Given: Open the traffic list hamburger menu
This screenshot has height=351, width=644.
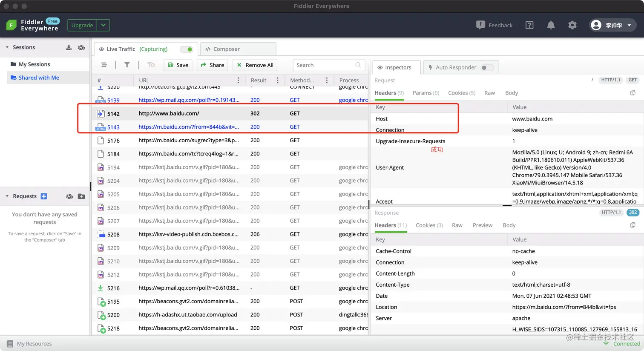Looking at the screenshot, I should (x=104, y=65).
